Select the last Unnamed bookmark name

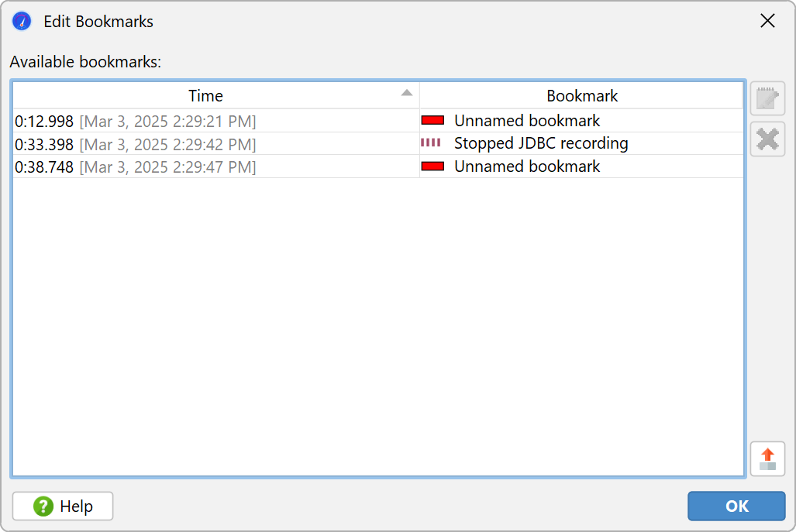point(527,166)
